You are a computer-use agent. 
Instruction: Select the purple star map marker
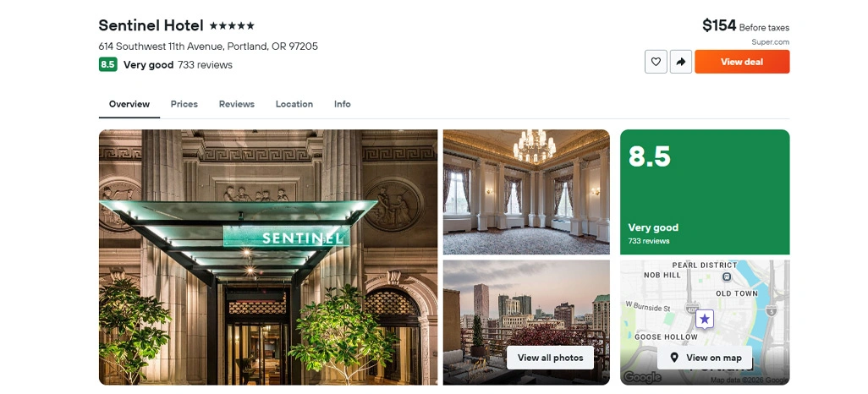click(704, 320)
